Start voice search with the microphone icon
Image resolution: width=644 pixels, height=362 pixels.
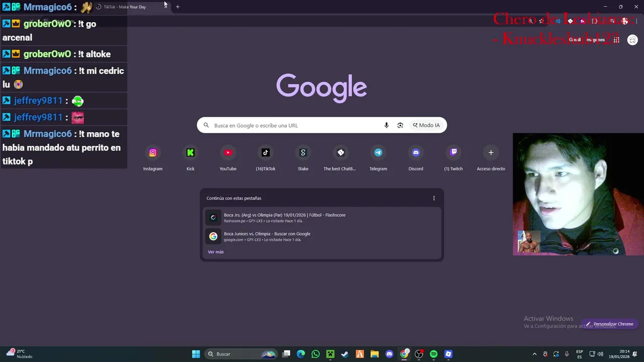pyautogui.click(x=386, y=125)
